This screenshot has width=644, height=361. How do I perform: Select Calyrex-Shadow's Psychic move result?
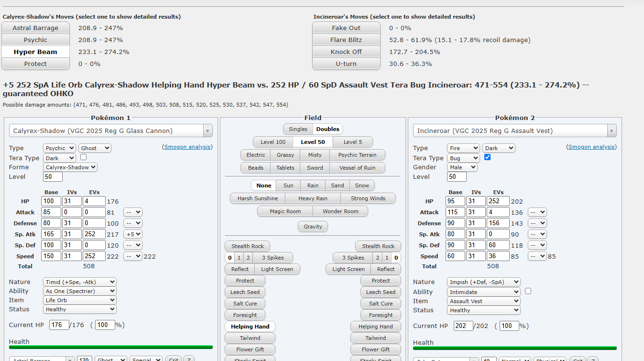coord(36,40)
